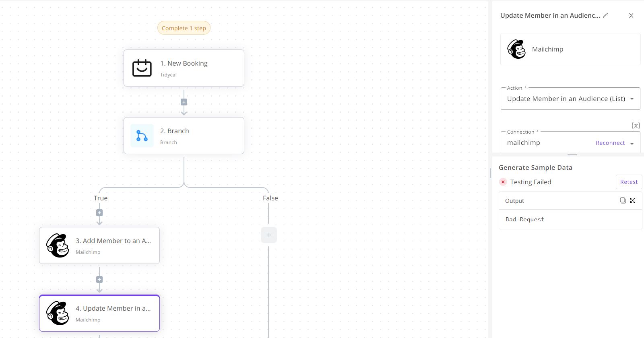Select the Add Member to an Audience step

pos(99,245)
